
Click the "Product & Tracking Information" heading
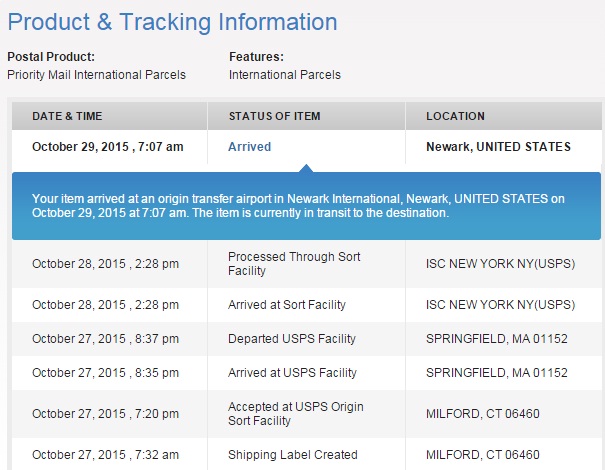pyautogui.click(x=172, y=21)
